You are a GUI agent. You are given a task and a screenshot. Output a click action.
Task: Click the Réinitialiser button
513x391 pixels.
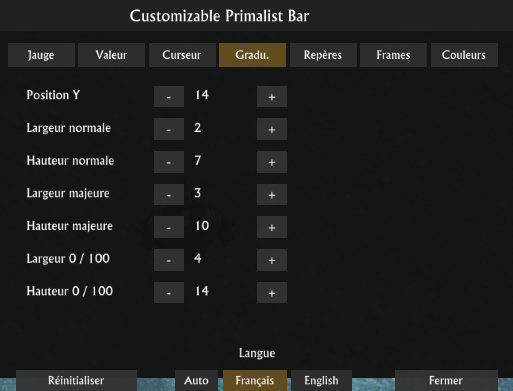[x=76, y=380]
